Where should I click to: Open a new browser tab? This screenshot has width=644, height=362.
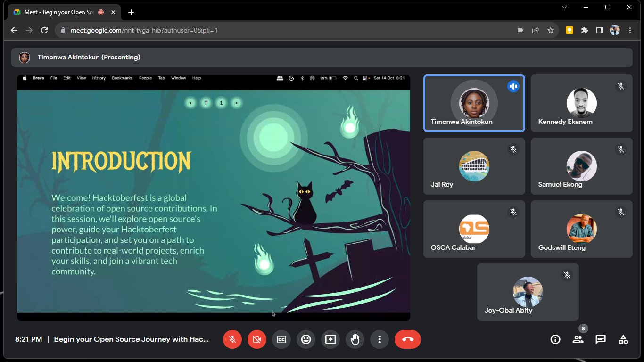pos(131,12)
